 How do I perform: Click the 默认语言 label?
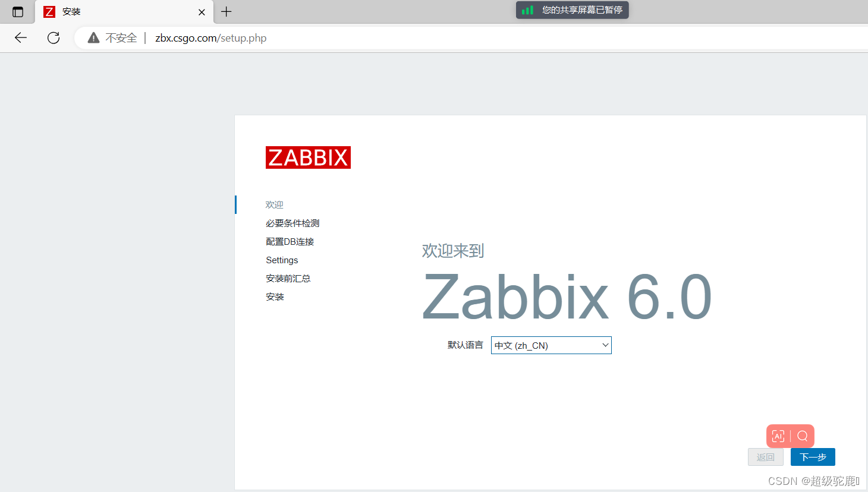466,345
